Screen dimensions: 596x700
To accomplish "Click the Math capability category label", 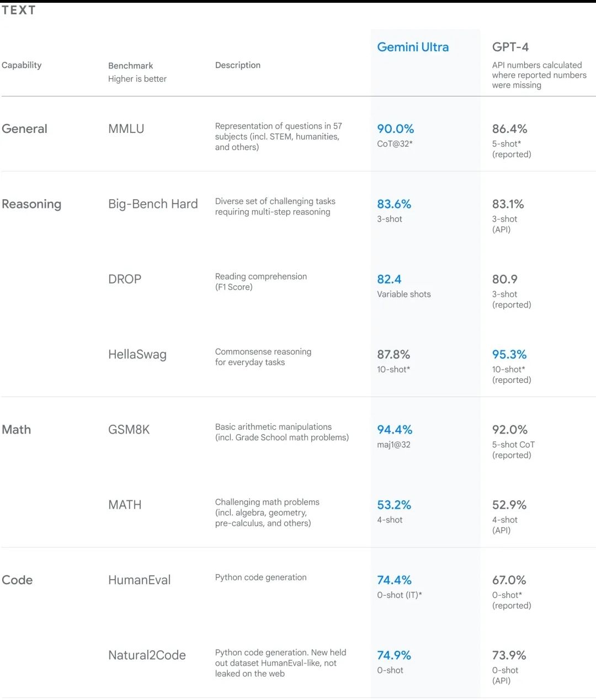I will tap(17, 430).
